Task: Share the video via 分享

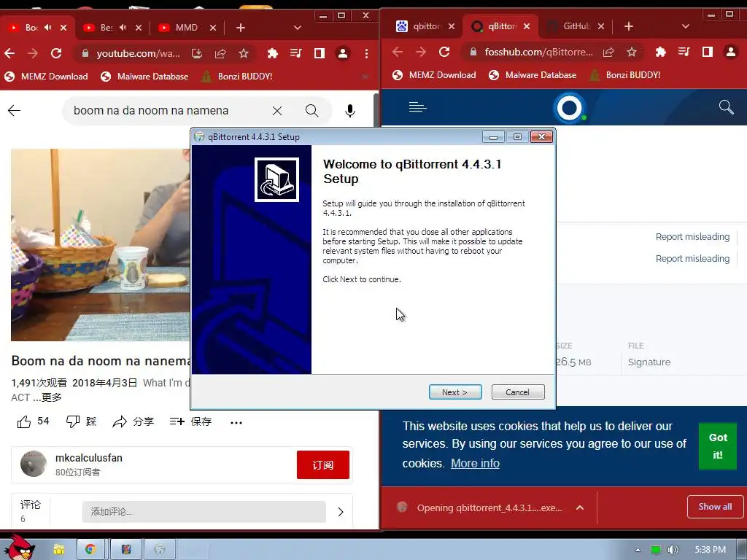Action: coord(133,421)
